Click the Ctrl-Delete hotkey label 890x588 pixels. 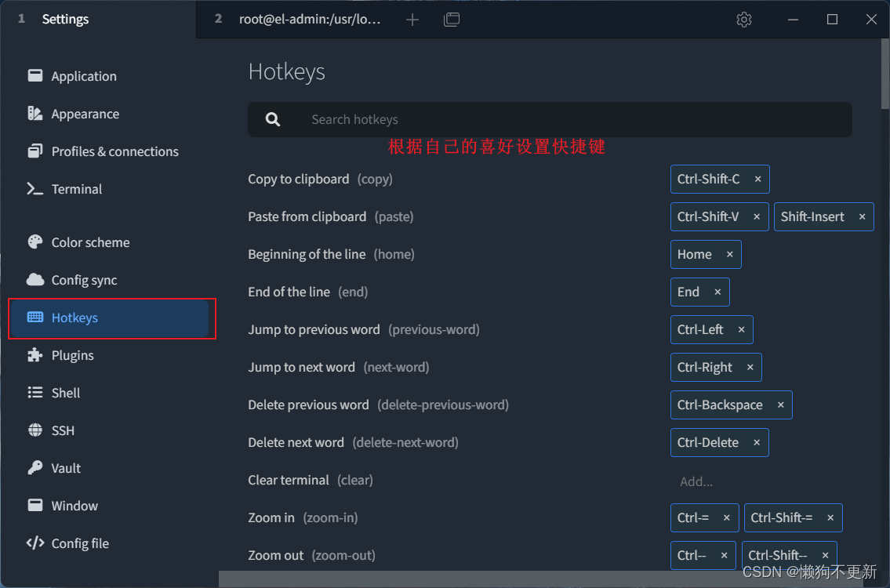click(708, 443)
